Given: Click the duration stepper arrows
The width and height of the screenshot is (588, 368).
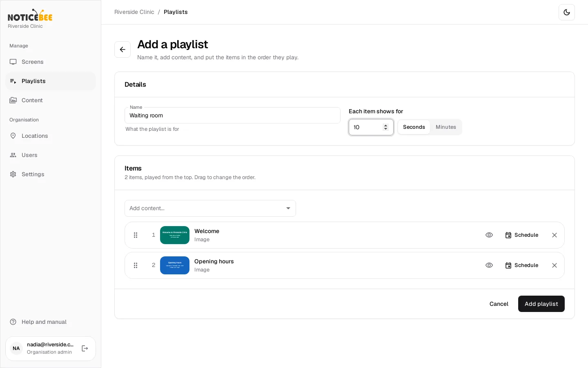Looking at the screenshot, I should coord(385,127).
